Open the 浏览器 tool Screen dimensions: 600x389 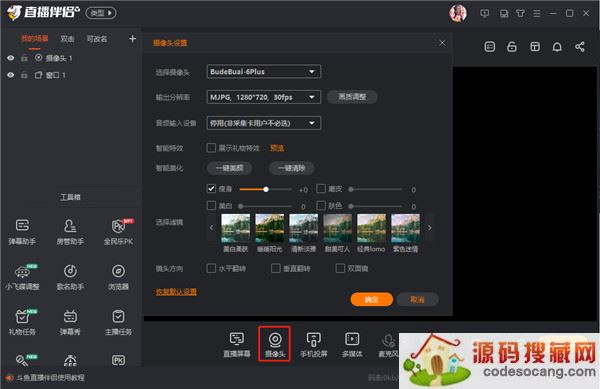click(x=118, y=277)
